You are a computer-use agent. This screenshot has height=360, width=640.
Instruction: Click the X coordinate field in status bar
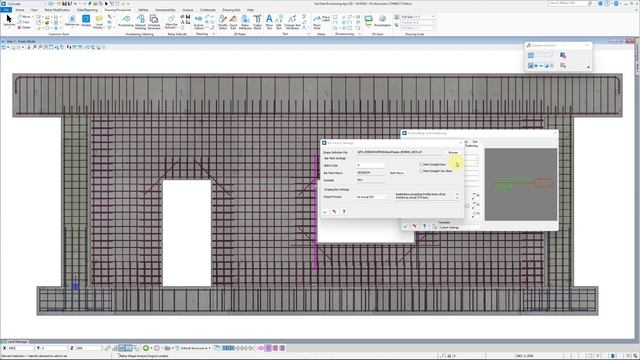(21, 348)
